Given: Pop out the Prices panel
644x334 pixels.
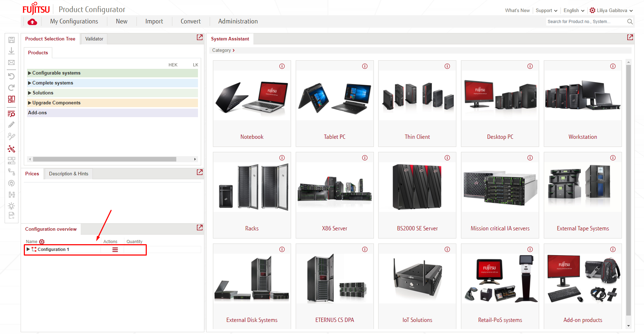Looking at the screenshot, I should click(200, 172).
